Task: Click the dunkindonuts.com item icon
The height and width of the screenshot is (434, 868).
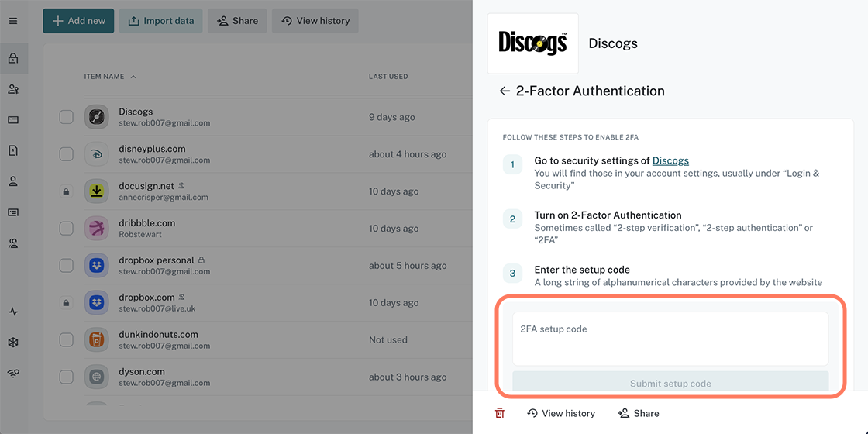Action: pos(96,339)
